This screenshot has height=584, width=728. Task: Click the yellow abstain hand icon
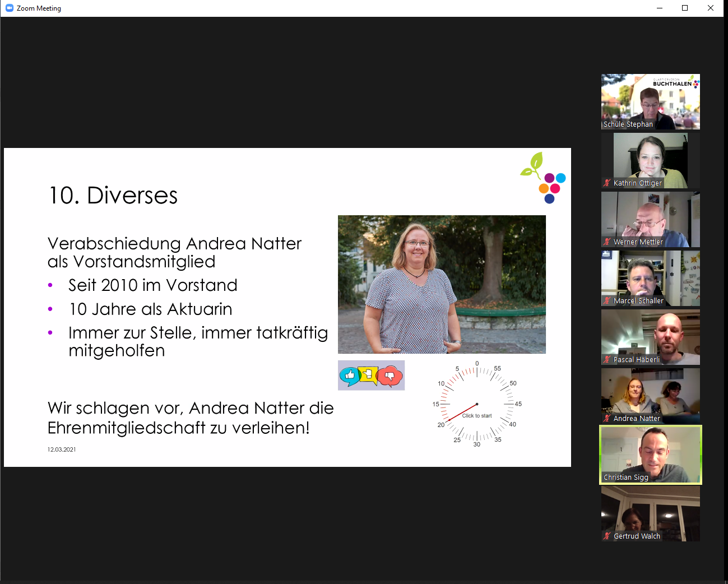pyautogui.click(x=368, y=374)
